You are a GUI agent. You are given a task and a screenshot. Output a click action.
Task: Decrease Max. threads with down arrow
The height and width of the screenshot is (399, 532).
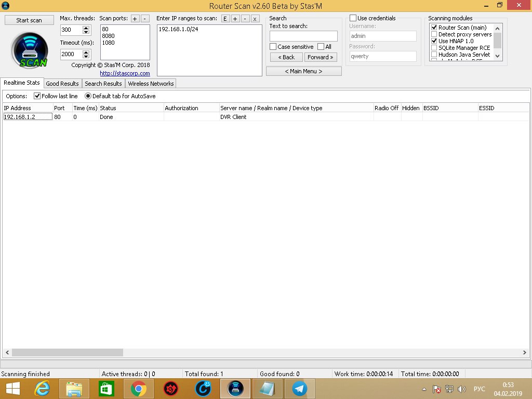[86, 32]
